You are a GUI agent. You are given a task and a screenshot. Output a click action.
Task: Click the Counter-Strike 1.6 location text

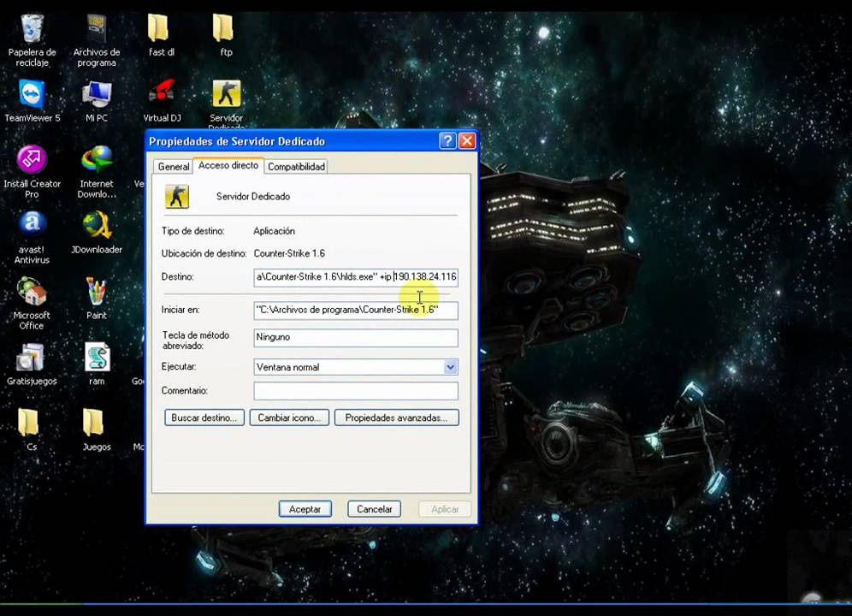[289, 252]
